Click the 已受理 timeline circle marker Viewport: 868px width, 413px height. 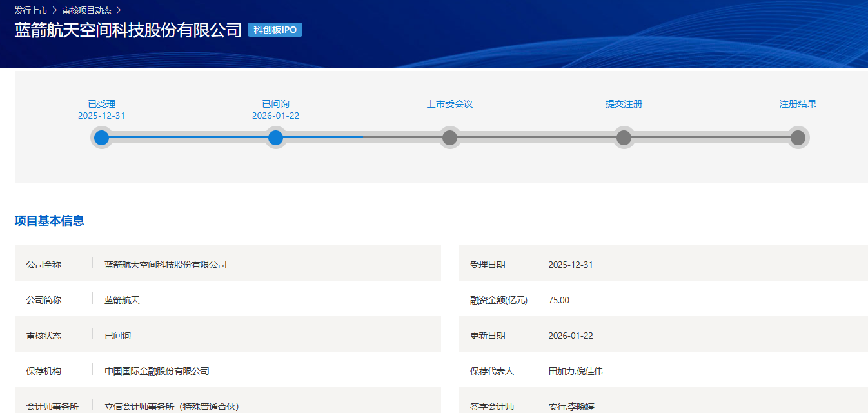coord(101,137)
